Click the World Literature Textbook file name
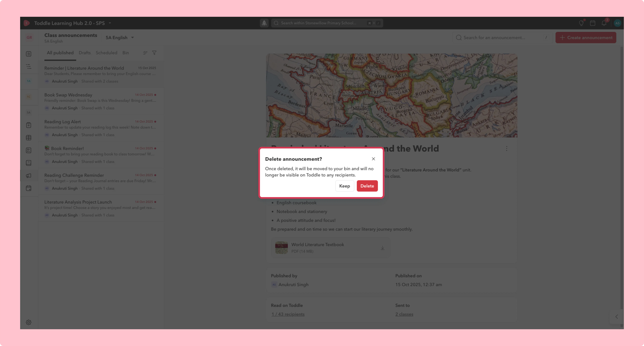The height and width of the screenshot is (346, 644). [x=317, y=245]
